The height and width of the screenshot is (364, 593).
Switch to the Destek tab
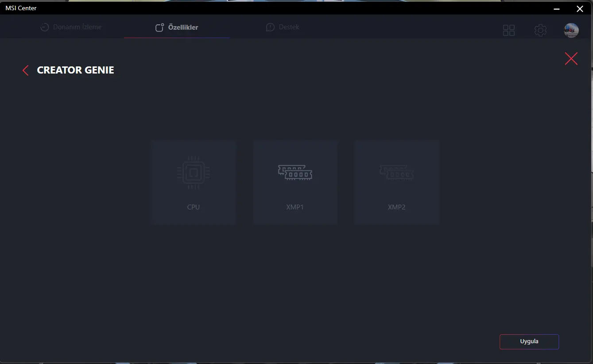(283, 27)
